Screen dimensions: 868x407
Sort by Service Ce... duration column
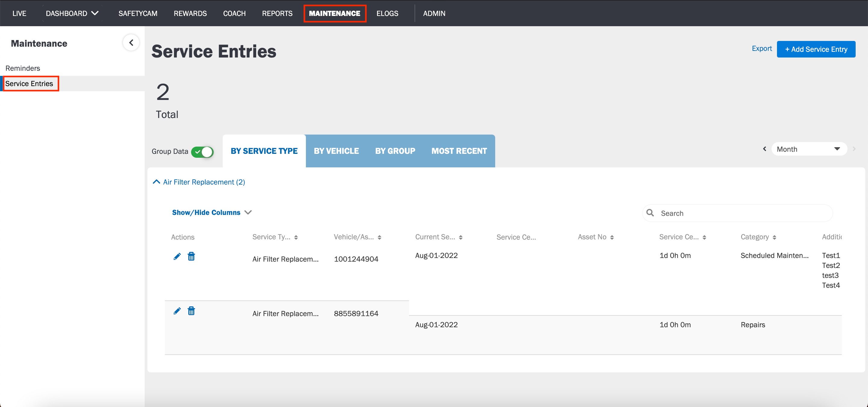coord(704,237)
